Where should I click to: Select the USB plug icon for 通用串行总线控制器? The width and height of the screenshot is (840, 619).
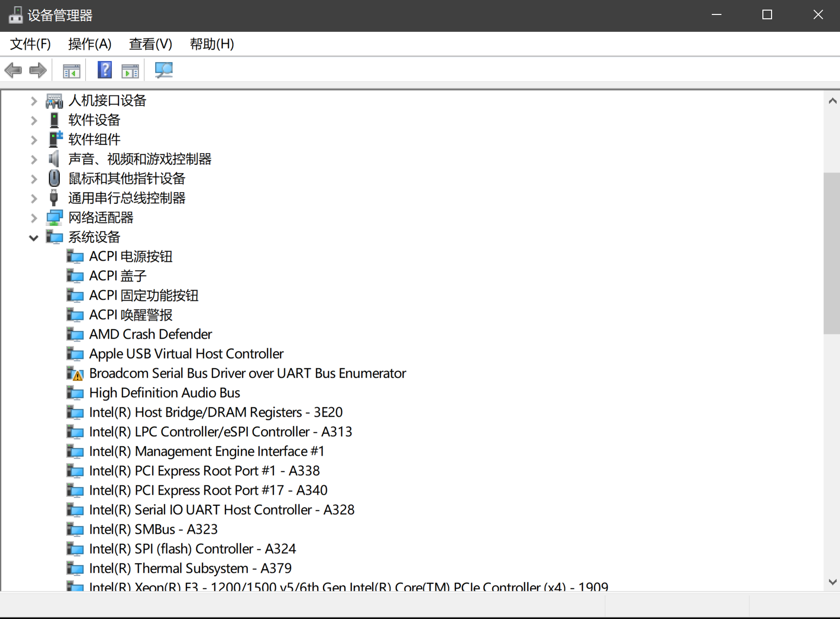coord(54,198)
